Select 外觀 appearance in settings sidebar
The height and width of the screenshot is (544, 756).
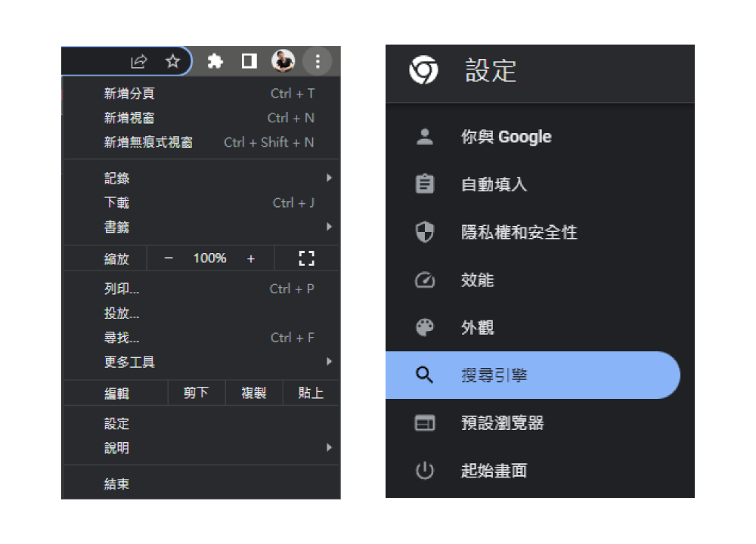pyautogui.click(x=477, y=328)
